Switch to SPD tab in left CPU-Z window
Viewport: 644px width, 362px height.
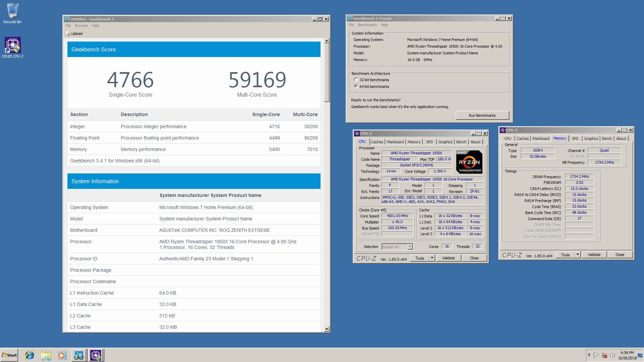point(430,142)
